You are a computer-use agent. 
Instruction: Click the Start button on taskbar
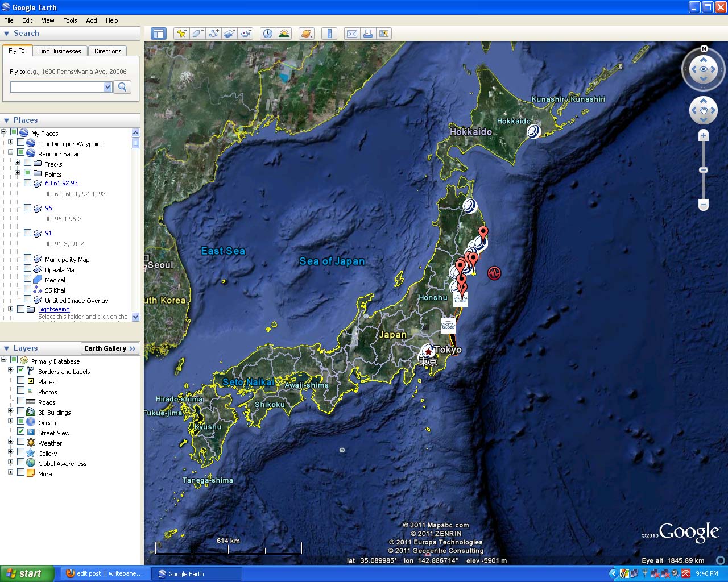[27, 573]
